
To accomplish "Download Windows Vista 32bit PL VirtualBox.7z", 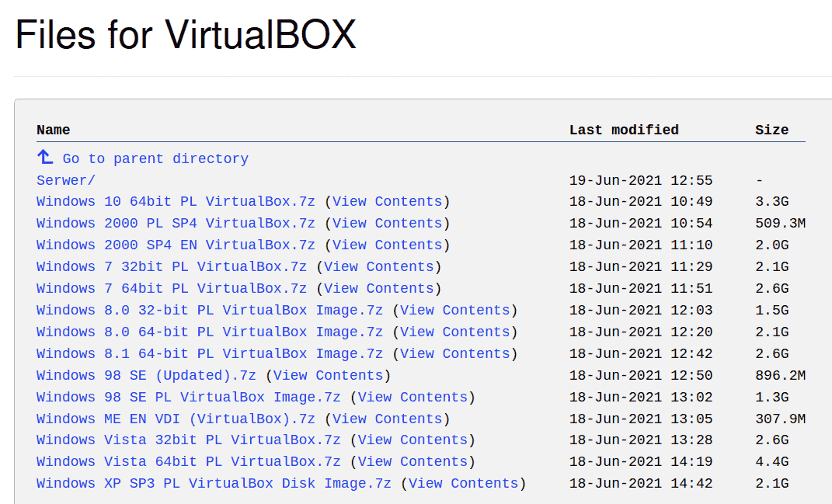I will click(x=188, y=440).
